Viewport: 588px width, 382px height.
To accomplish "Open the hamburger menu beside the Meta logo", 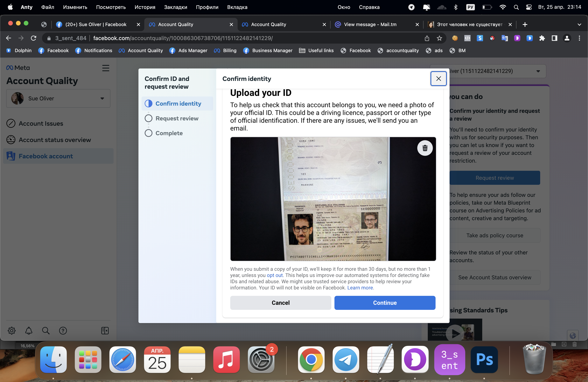I will coord(106,68).
